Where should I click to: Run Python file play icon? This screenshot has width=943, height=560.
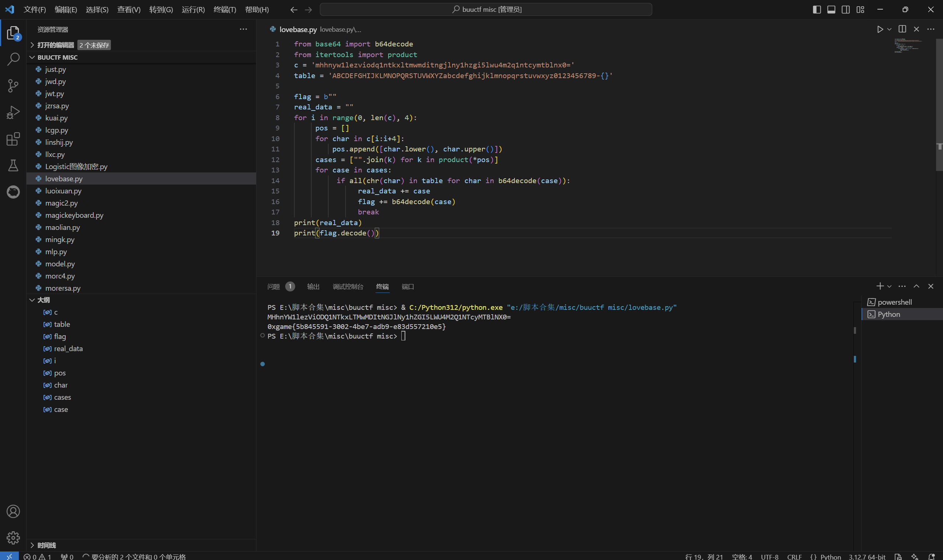880,29
